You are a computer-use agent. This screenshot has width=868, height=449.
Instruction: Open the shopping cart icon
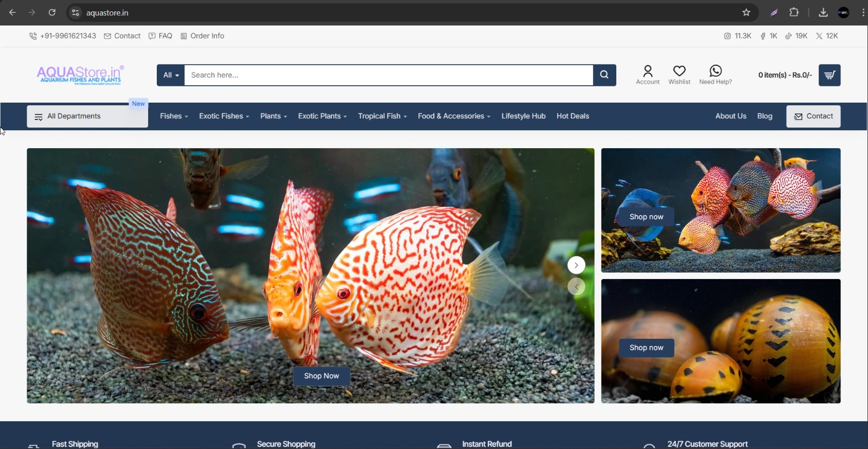click(829, 75)
